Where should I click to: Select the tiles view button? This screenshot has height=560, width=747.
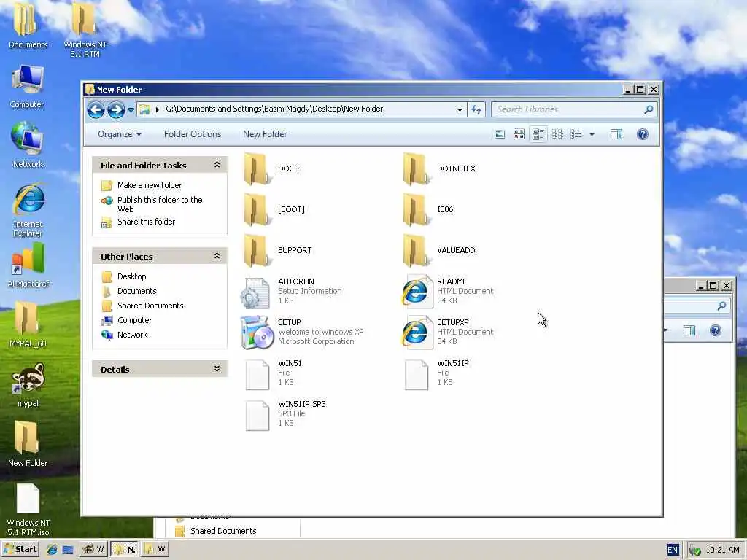538,134
